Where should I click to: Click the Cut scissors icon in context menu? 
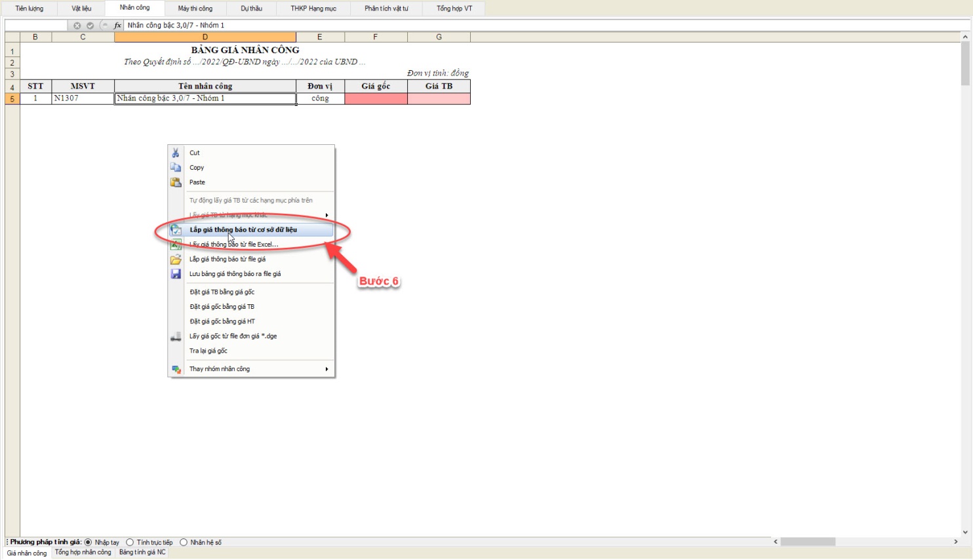tap(176, 153)
